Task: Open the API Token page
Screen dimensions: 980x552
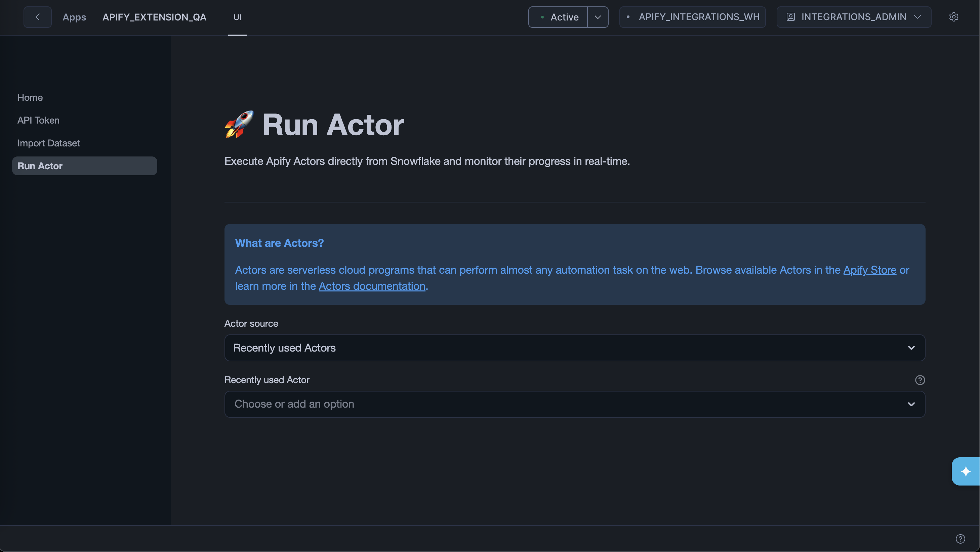Action: point(38,120)
